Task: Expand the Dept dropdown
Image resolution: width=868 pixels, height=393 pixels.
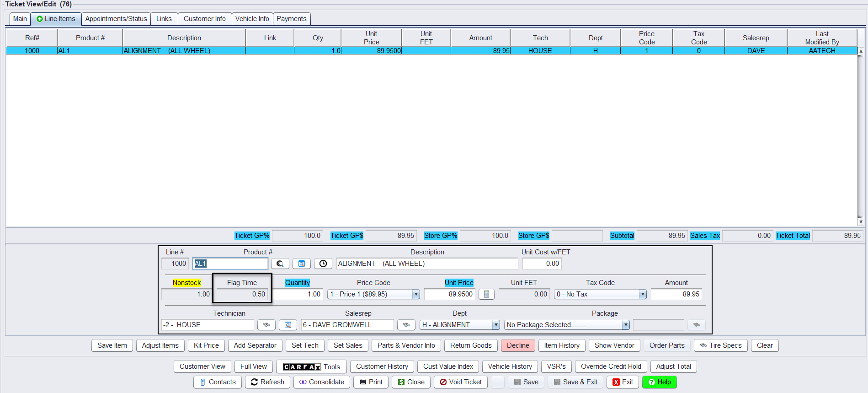Action: pos(495,325)
